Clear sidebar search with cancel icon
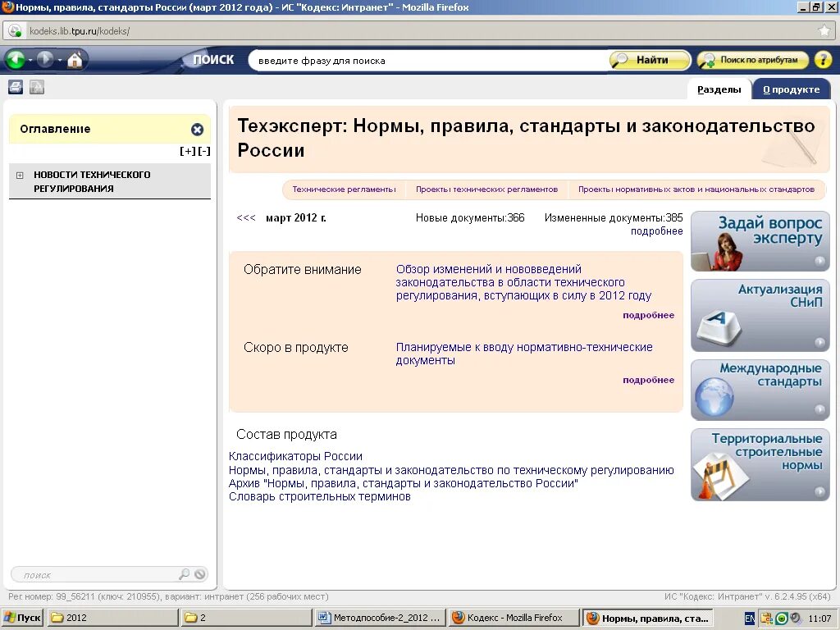 coord(200,574)
